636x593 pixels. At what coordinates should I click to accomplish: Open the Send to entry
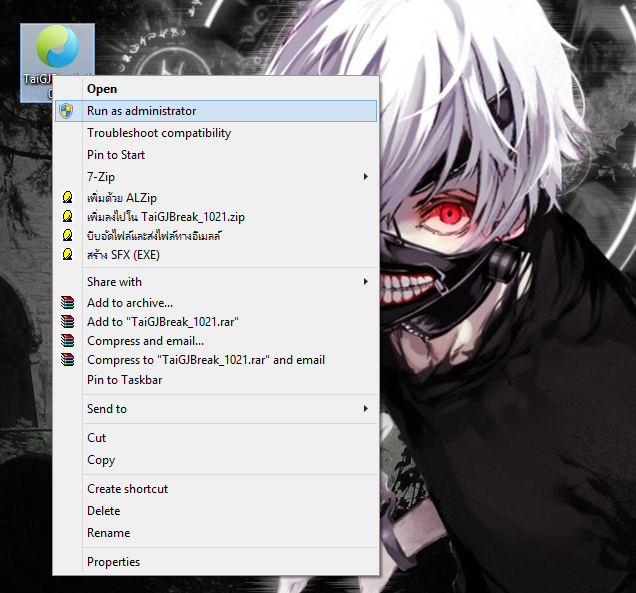tap(216, 408)
